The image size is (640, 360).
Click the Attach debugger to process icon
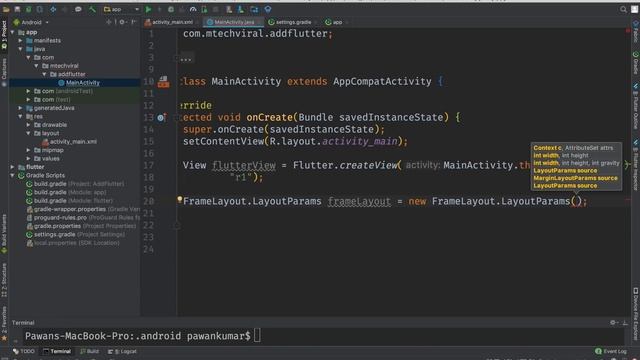pos(204,9)
